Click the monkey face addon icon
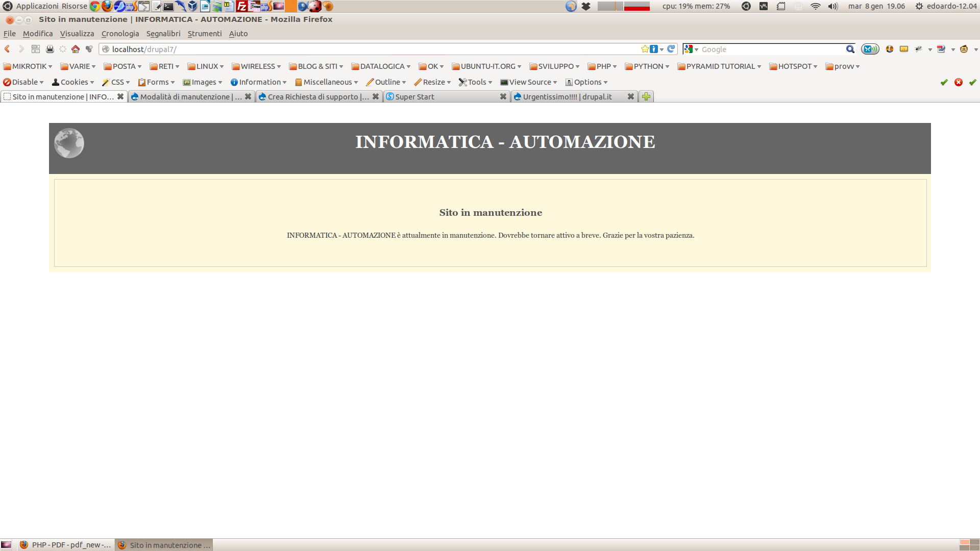The height and width of the screenshot is (551, 980). coord(964,49)
